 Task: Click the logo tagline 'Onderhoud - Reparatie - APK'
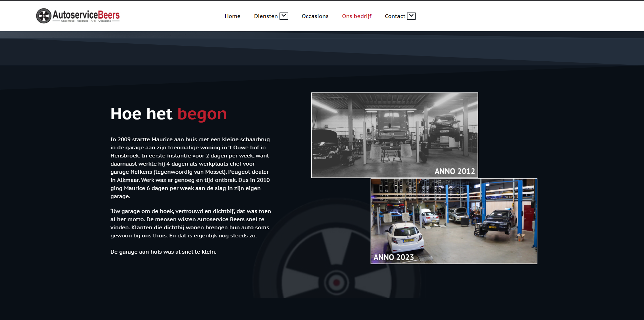(x=86, y=21)
